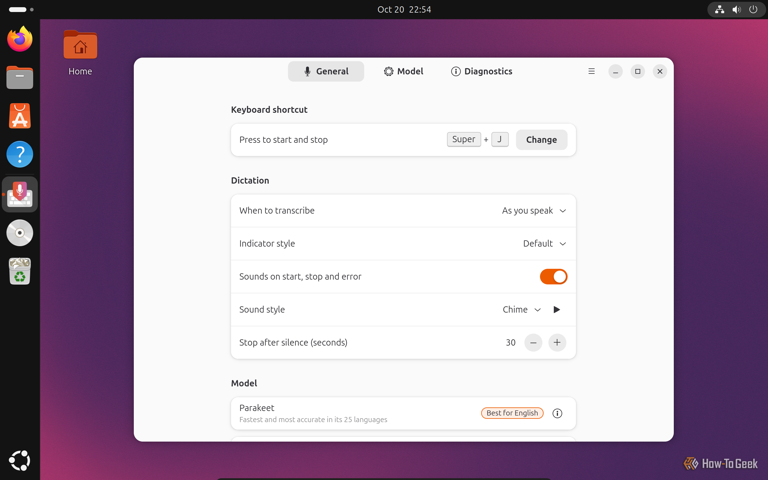The width and height of the screenshot is (768, 480).
Task: Click the 'Press to start and stop' label
Action: tap(283, 140)
